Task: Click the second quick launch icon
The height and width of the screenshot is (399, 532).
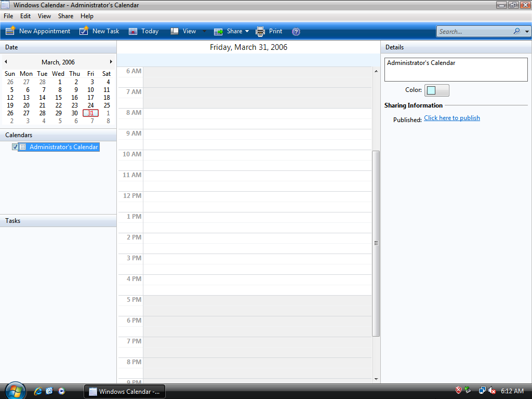Action: (x=49, y=391)
